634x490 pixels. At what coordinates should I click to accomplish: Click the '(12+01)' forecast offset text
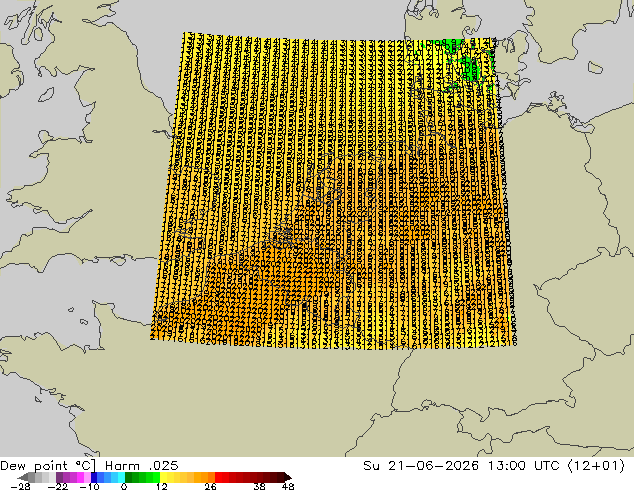[x=596, y=466]
